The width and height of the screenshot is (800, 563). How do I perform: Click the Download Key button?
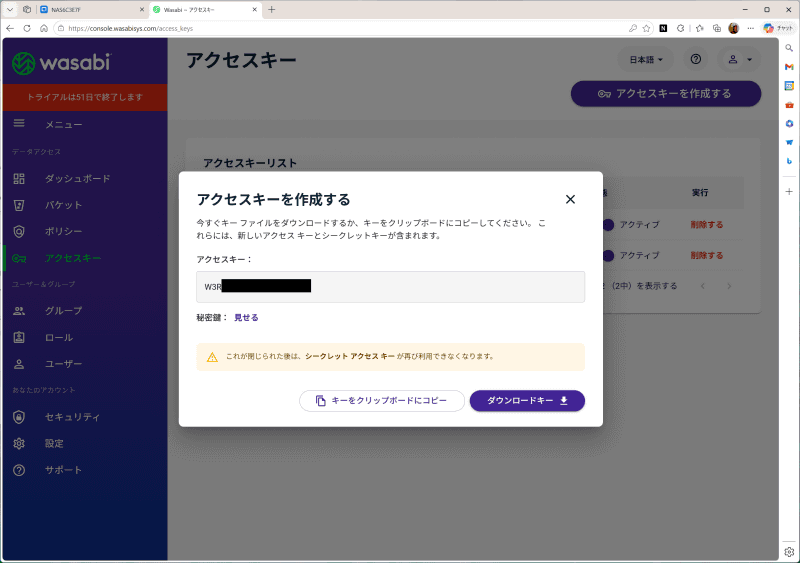tap(527, 401)
